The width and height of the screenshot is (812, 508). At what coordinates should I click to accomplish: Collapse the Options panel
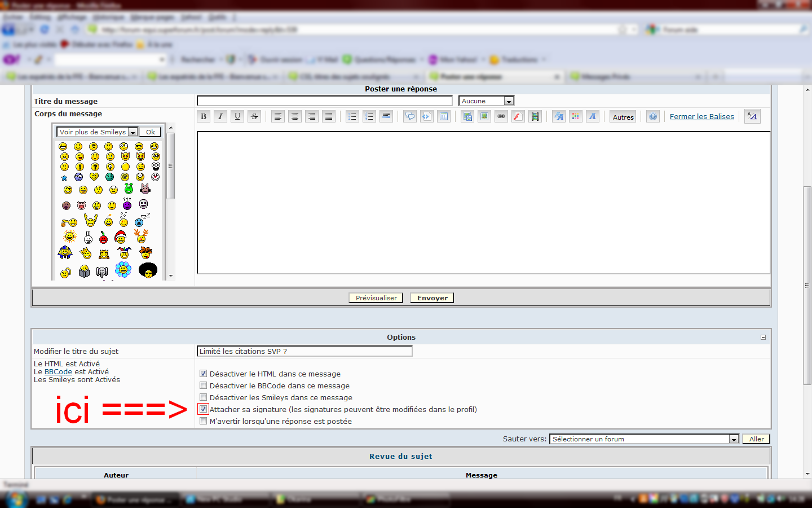(x=763, y=337)
